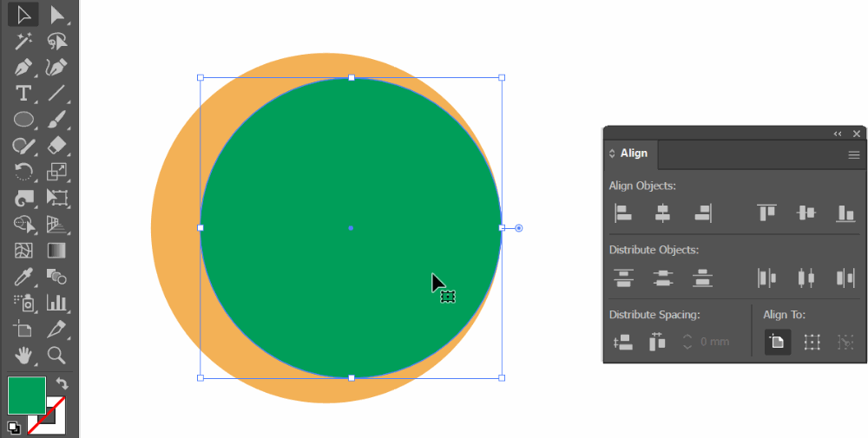
Task: Click the distribute spacing stepper arrows
Action: [687, 342]
